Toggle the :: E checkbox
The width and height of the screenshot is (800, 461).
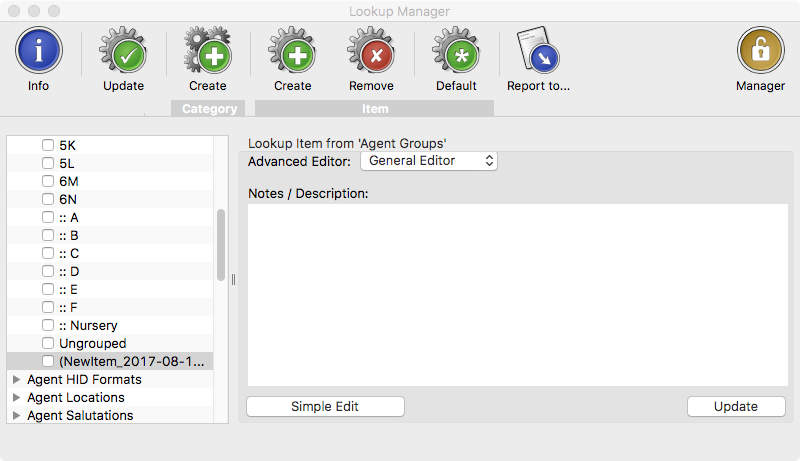coord(48,289)
